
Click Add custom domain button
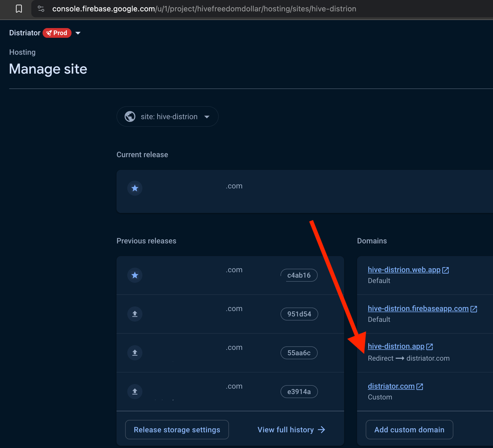tap(409, 430)
